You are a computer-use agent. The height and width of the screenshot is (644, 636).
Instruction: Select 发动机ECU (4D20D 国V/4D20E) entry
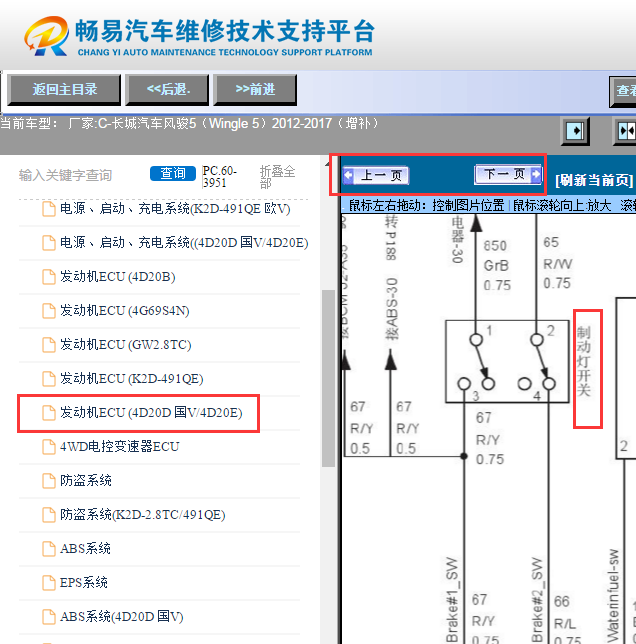pyautogui.click(x=151, y=413)
